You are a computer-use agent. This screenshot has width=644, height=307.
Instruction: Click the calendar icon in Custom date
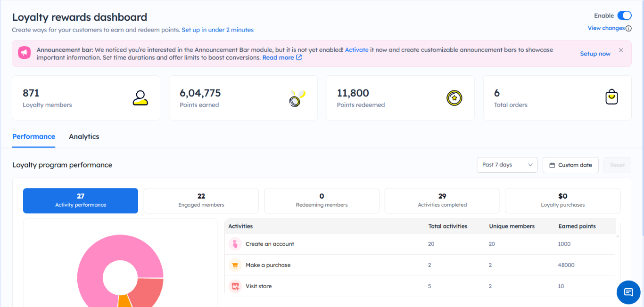tap(552, 165)
